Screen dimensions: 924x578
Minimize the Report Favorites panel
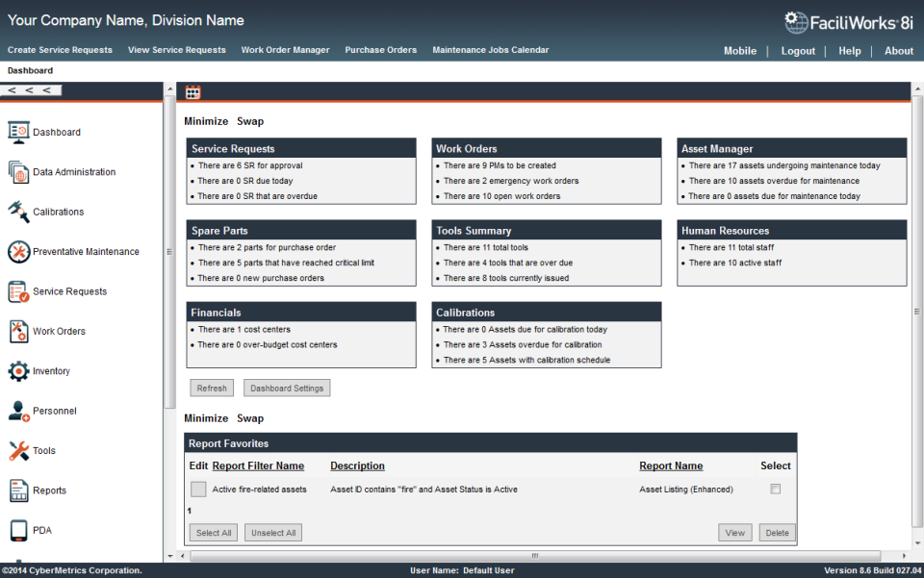pos(206,418)
